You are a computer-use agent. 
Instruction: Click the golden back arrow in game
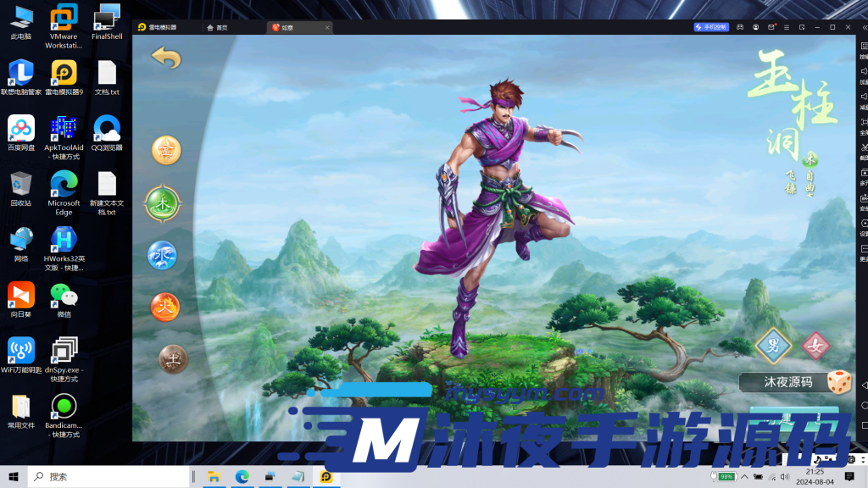[x=166, y=58]
